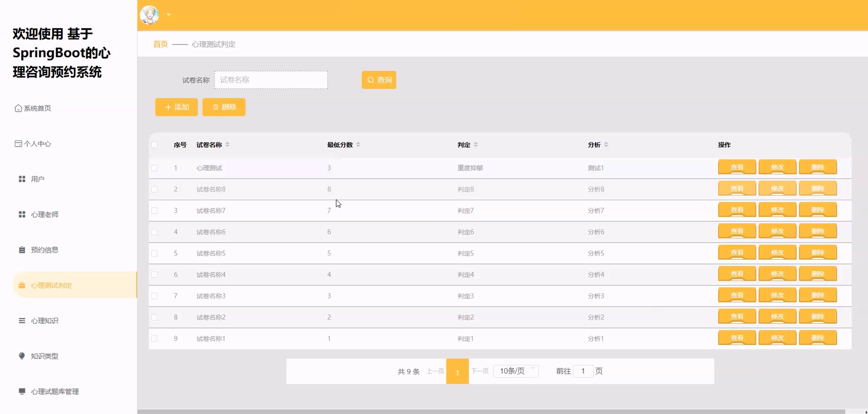This screenshot has height=414, width=868.
Task: Open the 10条/页 page size dropdown
Action: coord(515,371)
